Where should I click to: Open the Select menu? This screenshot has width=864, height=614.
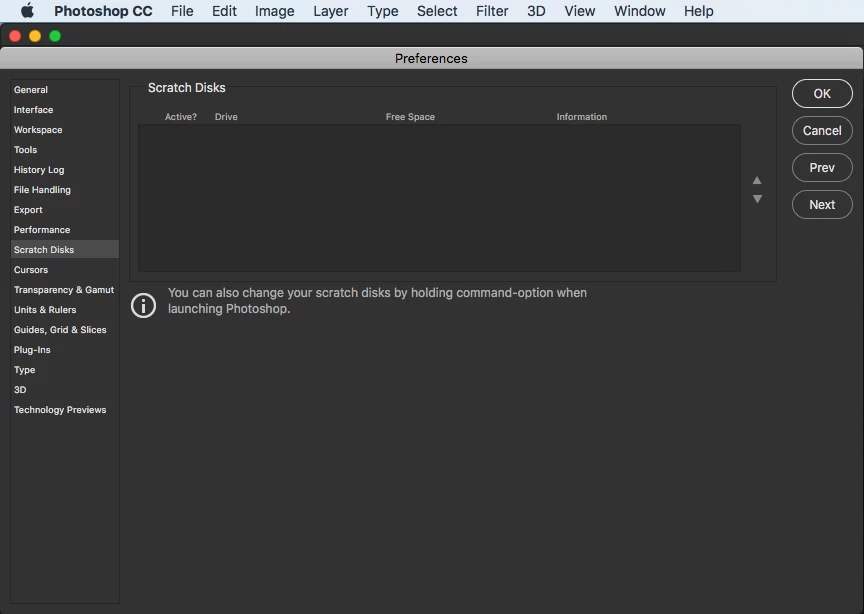coord(437,11)
